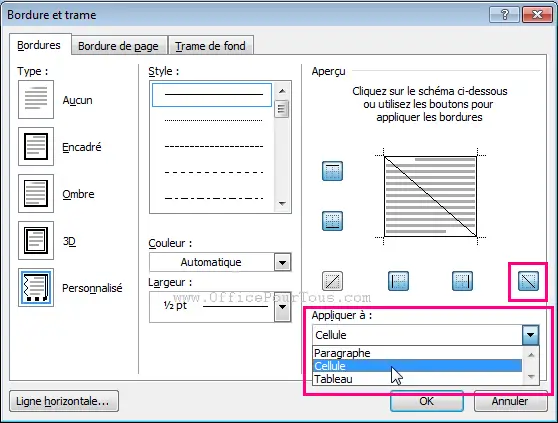Choose Tableau in Appliquer à list
The height and width of the screenshot is (423, 558).
pos(417,379)
